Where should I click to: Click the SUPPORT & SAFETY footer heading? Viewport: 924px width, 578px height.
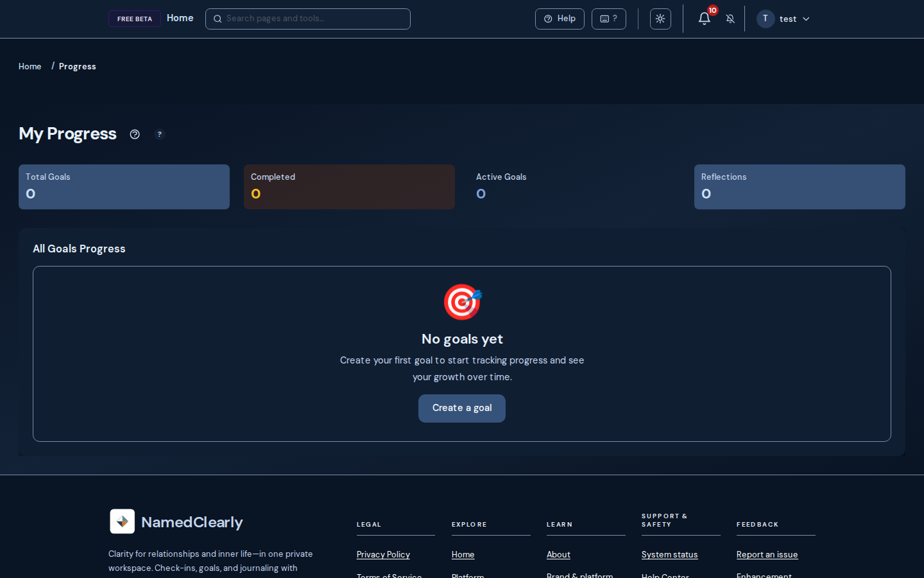664,520
